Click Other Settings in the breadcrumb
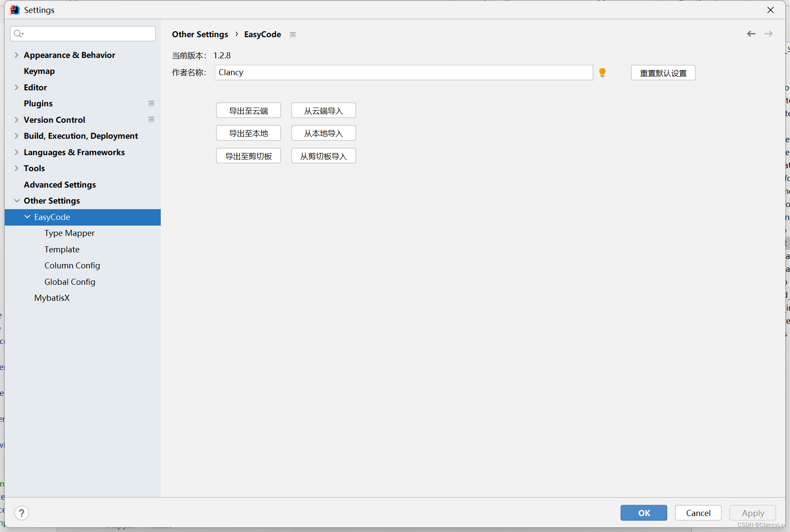 [x=200, y=34]
